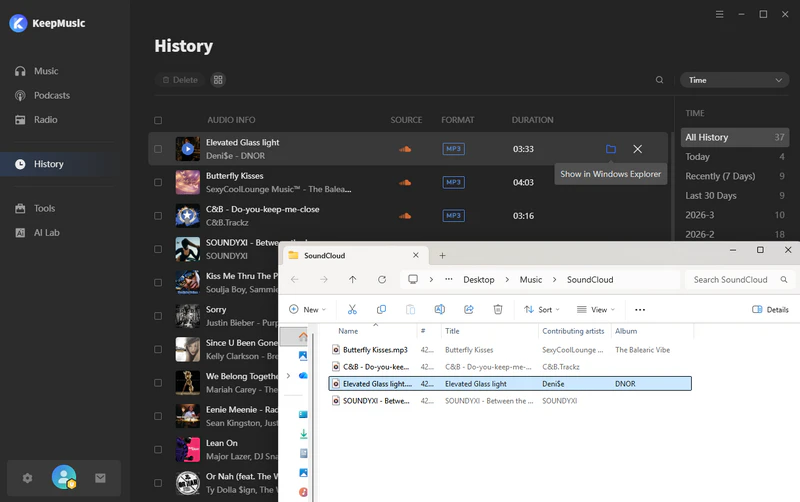
Task: Click the Share icon in Explorer toolbar
Action: (468, 310)
